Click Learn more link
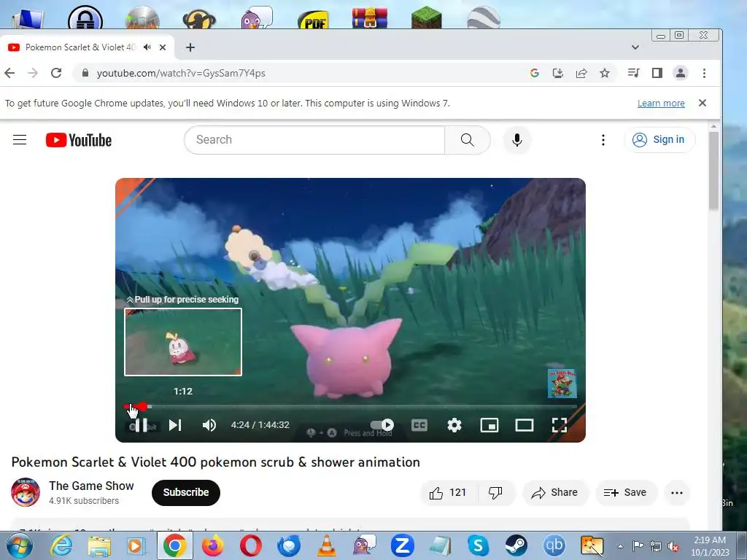The image size is (747, 560). tap(661, 104)
